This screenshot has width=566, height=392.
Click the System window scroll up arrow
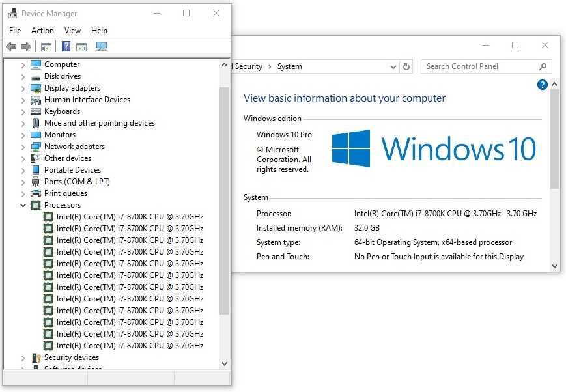(x=555, y=84)
